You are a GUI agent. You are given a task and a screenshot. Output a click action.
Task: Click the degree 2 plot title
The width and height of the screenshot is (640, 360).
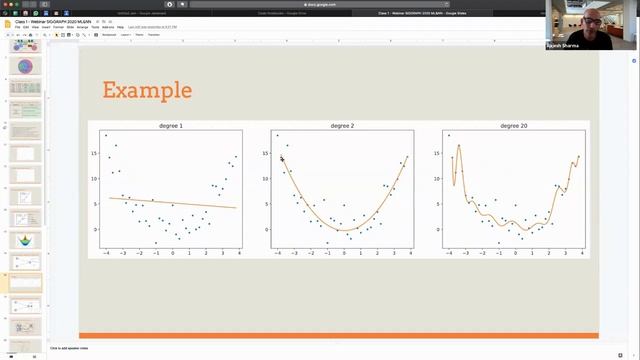click(x=342, y=126)
